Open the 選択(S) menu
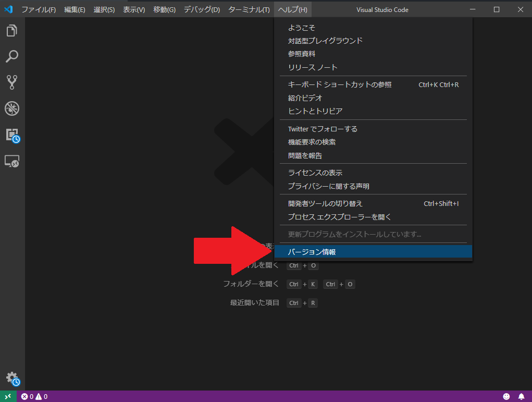Image resolution: width=532 pixels, height=402 pixels. [x=104, y=9]
